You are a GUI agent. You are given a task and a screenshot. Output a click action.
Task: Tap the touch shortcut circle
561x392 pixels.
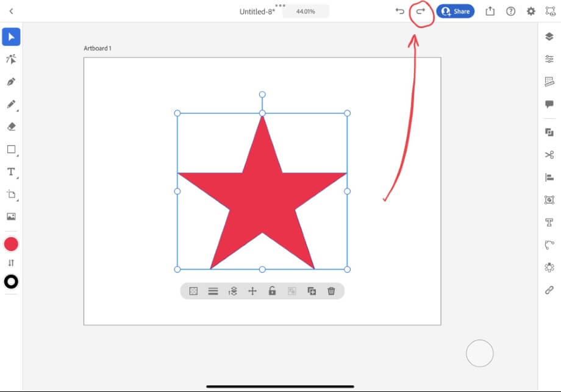tap(479, 354)
